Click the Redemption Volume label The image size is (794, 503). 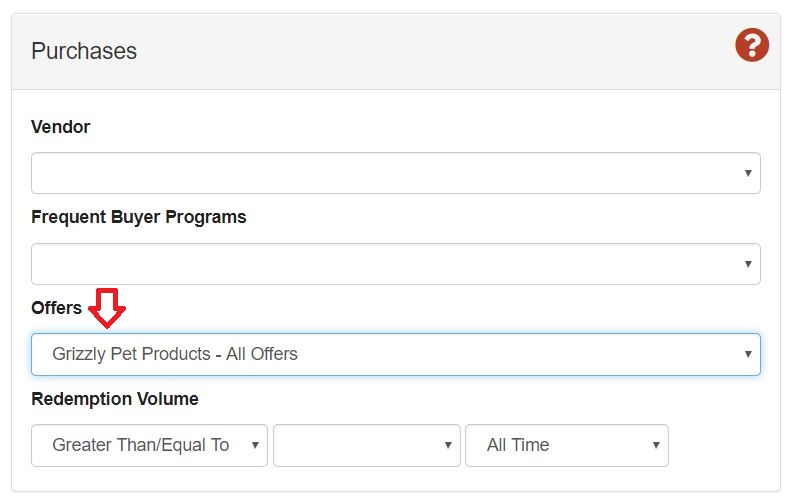pos(115,399)
